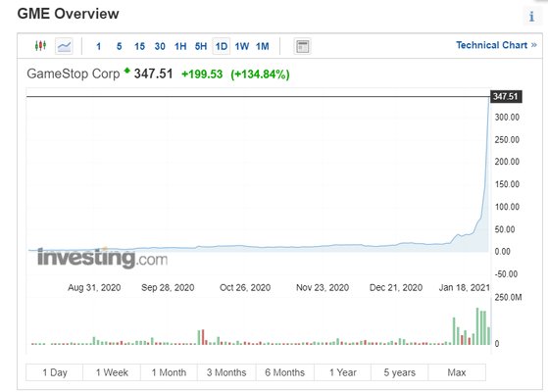
Task: Open the chart calendar/news icon
Action: point(302,46)
